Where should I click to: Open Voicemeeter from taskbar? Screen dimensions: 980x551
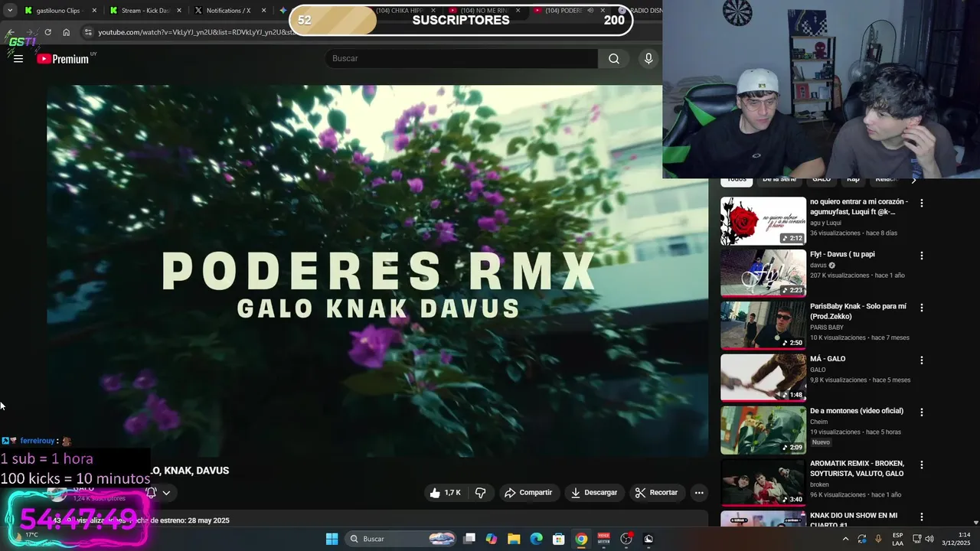pos(603,539)
